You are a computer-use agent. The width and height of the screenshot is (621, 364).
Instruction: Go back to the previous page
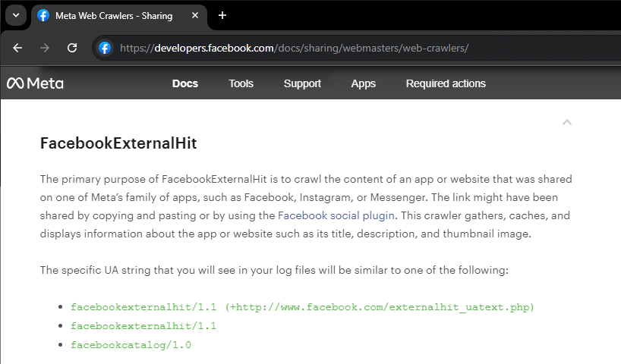tap(17, 48)
